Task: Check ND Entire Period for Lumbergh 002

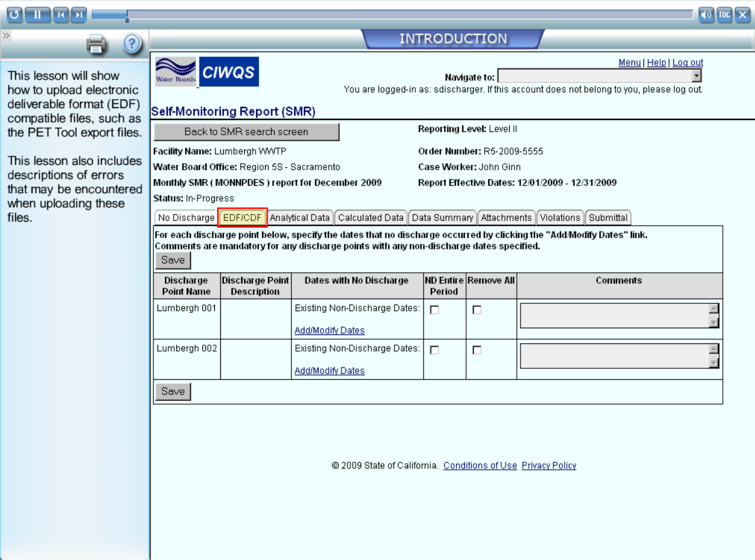Action: [x=434, y=350]
